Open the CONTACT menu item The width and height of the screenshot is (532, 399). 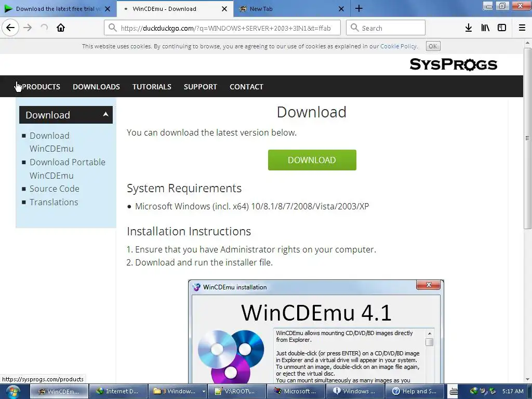tap(246, 87)
